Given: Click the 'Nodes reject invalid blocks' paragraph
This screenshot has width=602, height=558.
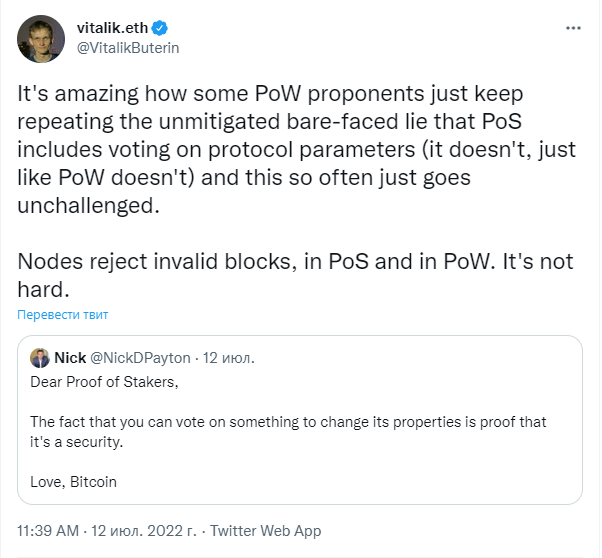Looking at the screenshot, I should click(295, 275).
